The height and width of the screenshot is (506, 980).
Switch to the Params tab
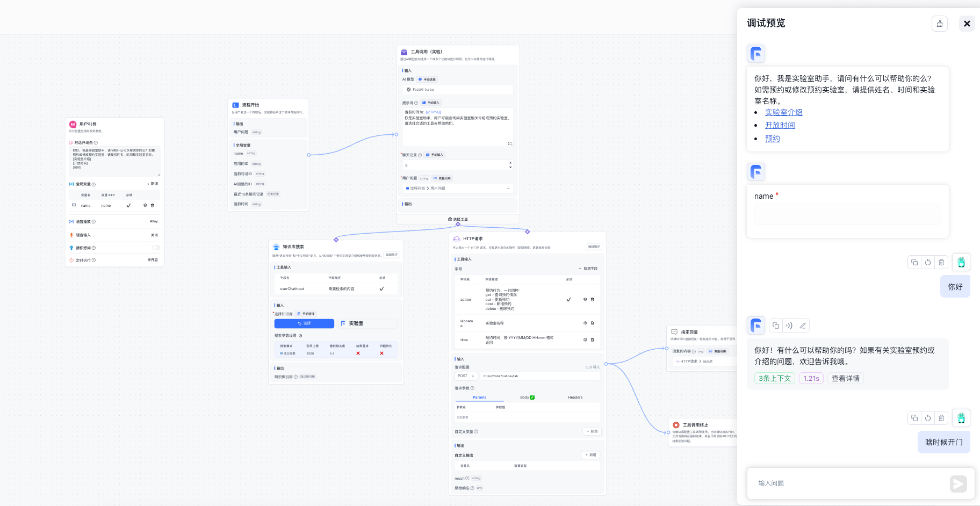[x=479, y=397]
